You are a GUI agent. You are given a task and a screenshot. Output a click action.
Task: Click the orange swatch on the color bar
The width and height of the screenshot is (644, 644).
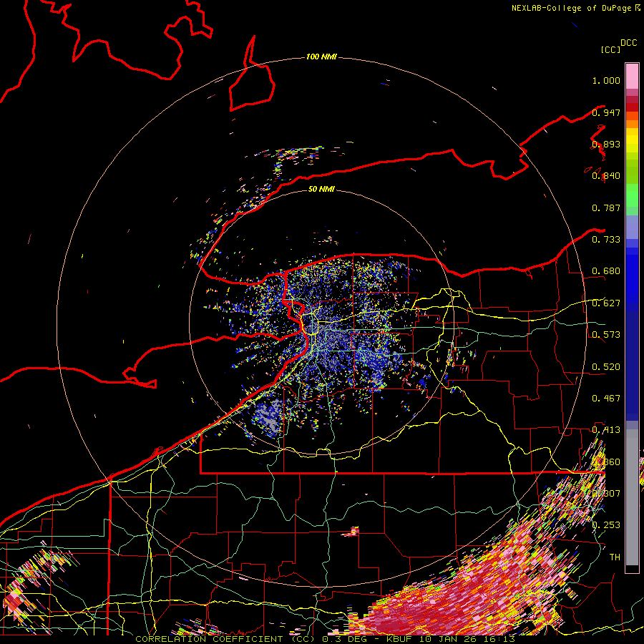pyautogui.click(x=632, y=124)
